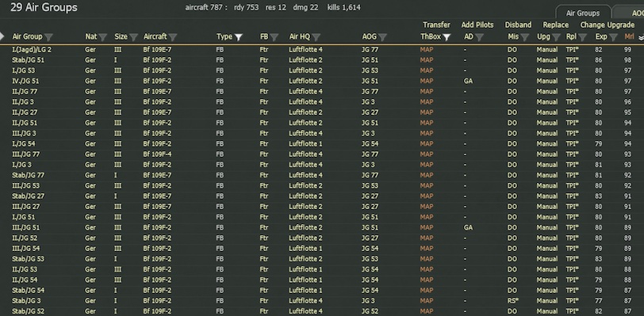Open the Size column filter funnel
Image resolution: width=644 pixels, height=316 pixels.
pyautogui.click(x=133, y=37)
